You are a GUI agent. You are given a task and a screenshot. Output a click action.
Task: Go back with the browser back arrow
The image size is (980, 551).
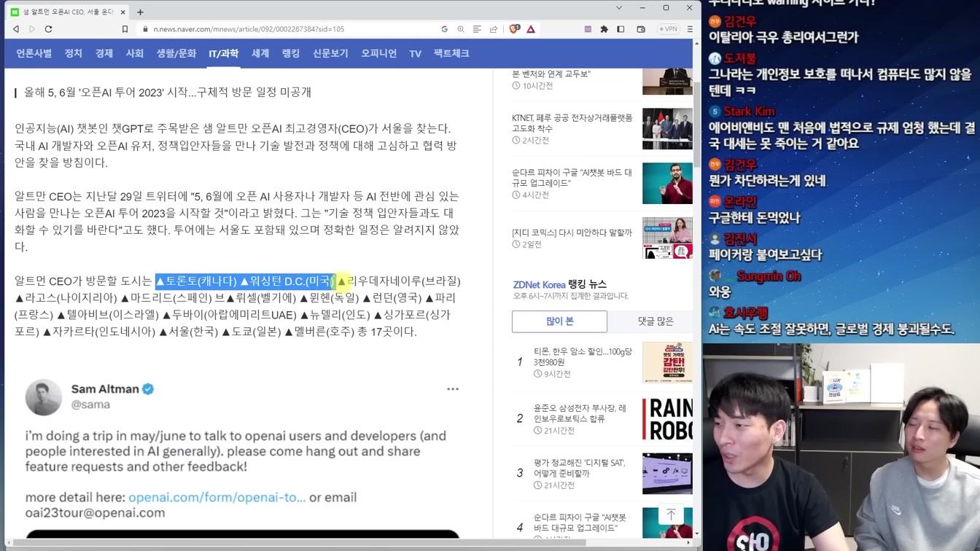click(x=16, y=29)
